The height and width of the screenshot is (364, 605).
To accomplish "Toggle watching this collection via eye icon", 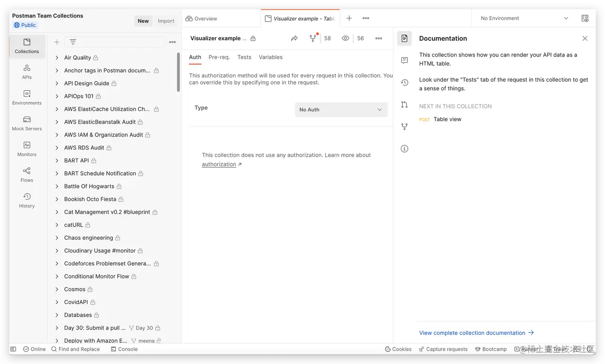I will coord(346,38).
